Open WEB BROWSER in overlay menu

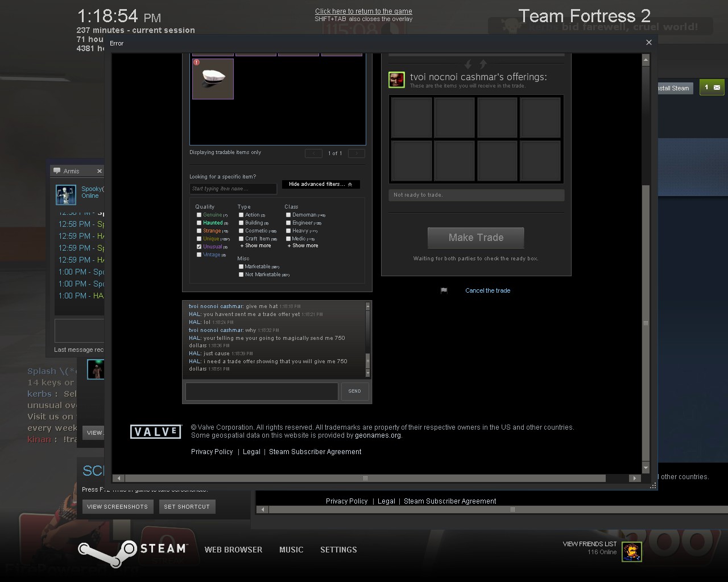[x=233, y=550]
